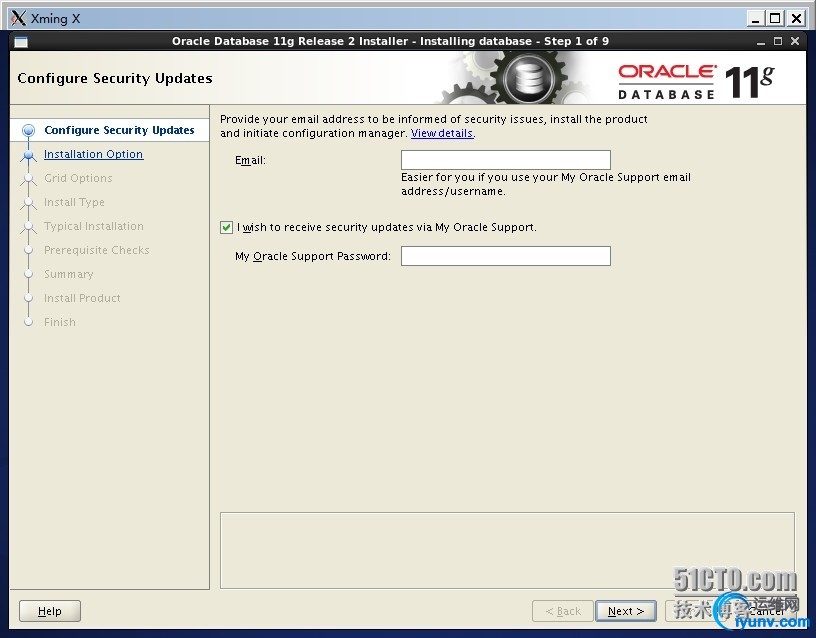Maximize the Xming X window

tap(775, 19)
